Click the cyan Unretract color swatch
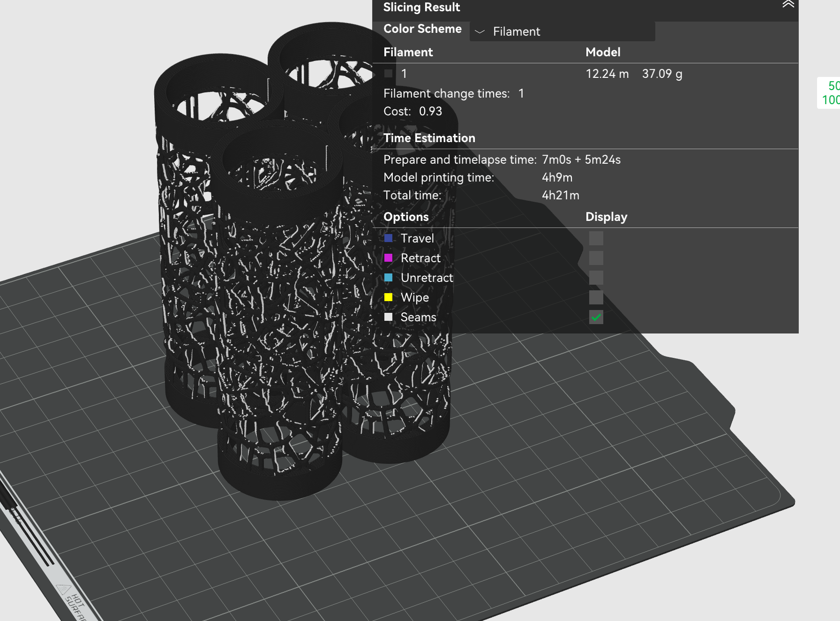840x621 pixels. 388,278
